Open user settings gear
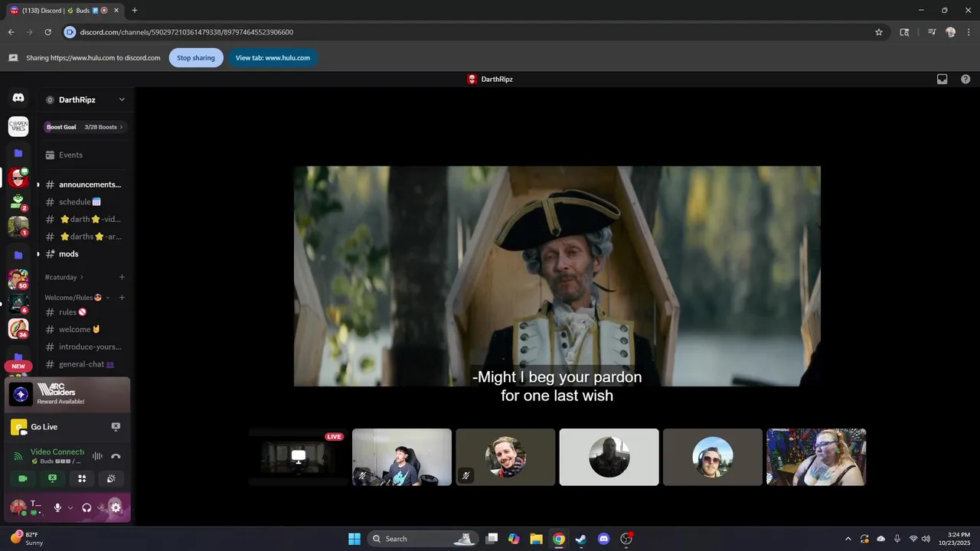The image size is (980, 551). click(116, 507)
